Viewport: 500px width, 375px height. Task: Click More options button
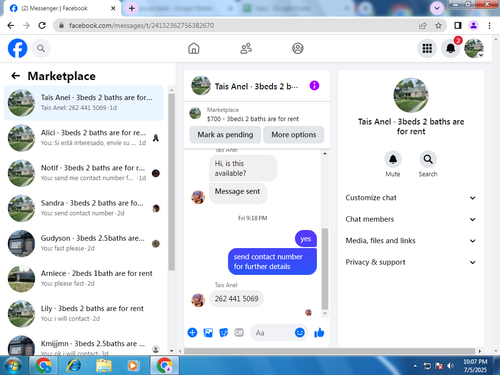coord(293,135)
